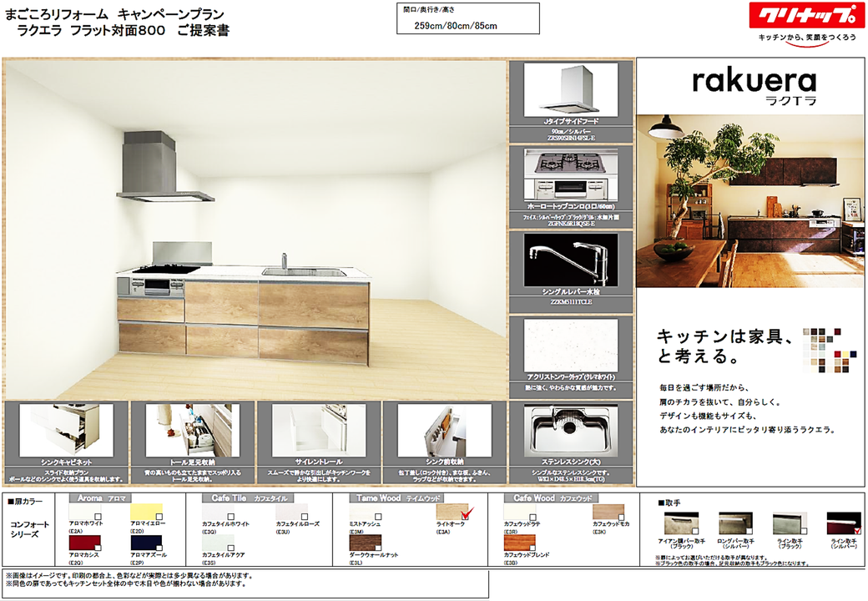Click the 259cm/80cm/85cm dimensions box
The image size is (868, 601).
(467, 18)
